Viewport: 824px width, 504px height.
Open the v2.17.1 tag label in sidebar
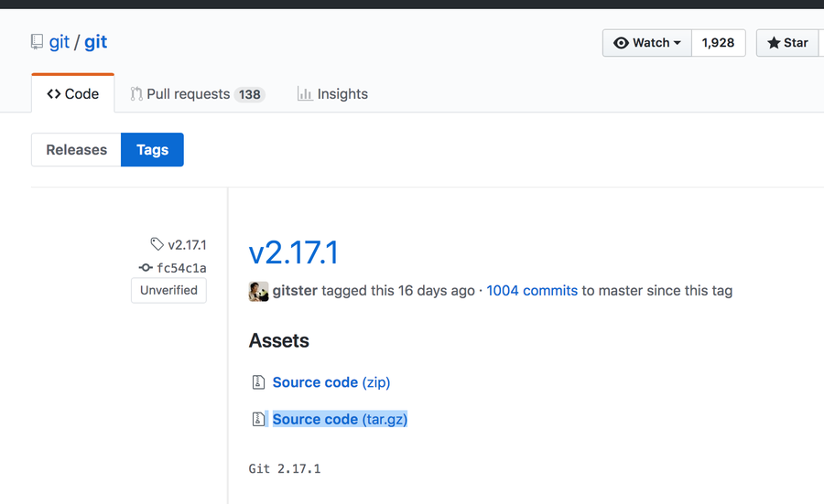coord(187,244)
